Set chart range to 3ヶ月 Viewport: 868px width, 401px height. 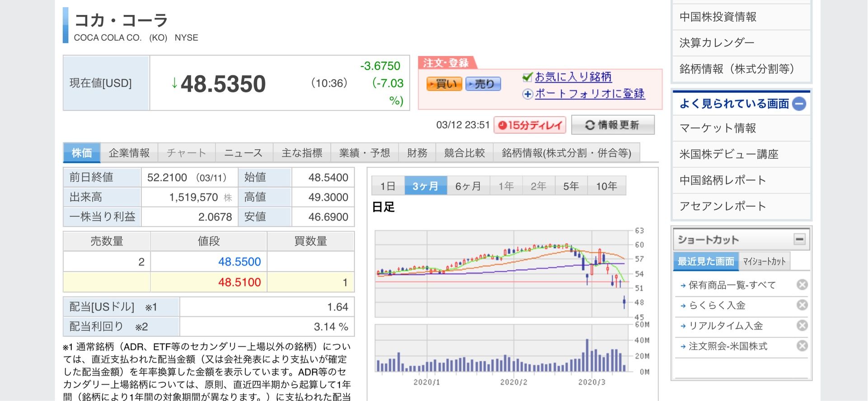(425, 186)
